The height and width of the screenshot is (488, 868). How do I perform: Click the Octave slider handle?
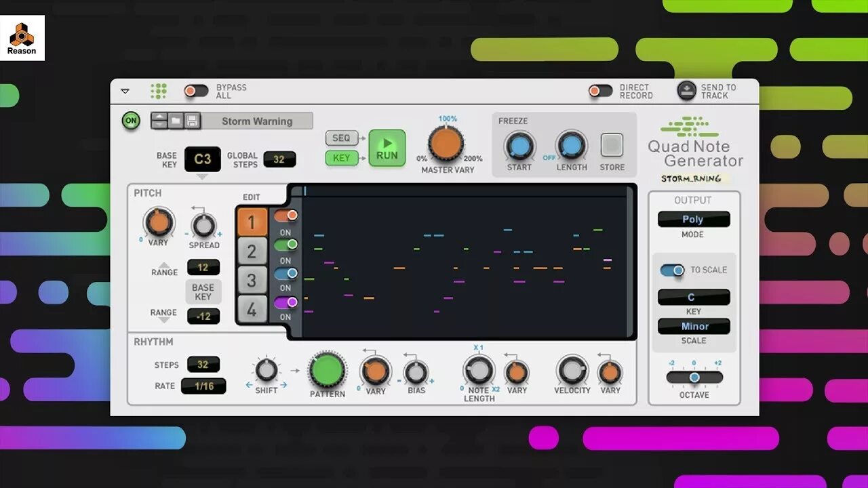pyautogui.click(x=694, y=378)
